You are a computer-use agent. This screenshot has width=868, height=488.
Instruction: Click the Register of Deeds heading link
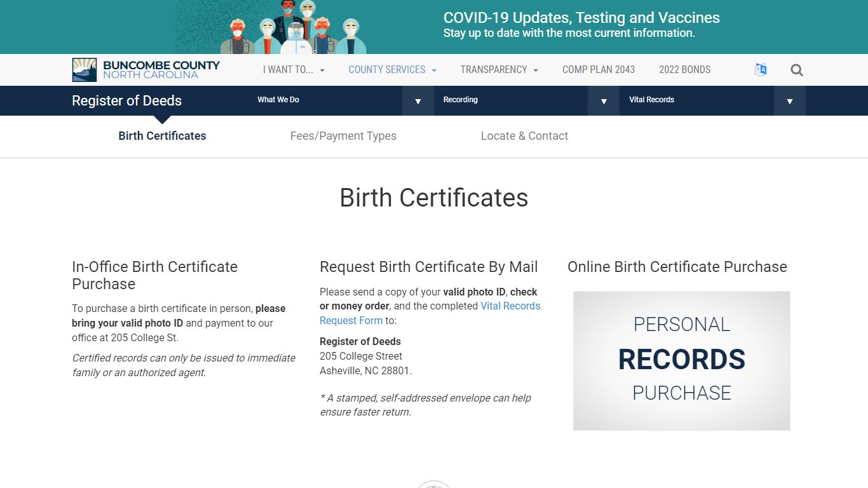point(126,101)
